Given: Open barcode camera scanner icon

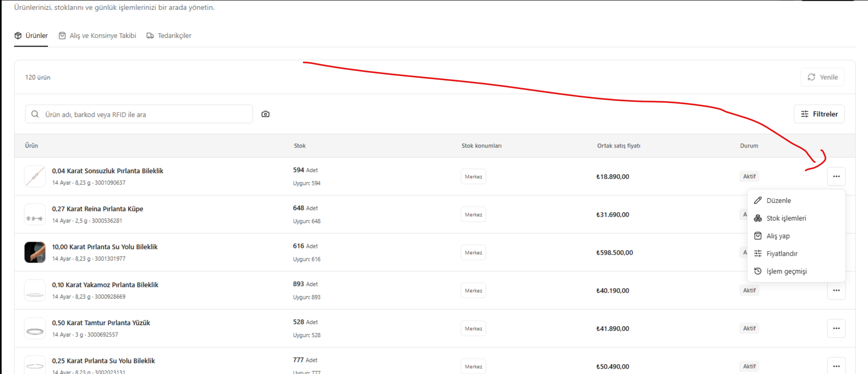Looking at the screenshot, I should 266,114.
